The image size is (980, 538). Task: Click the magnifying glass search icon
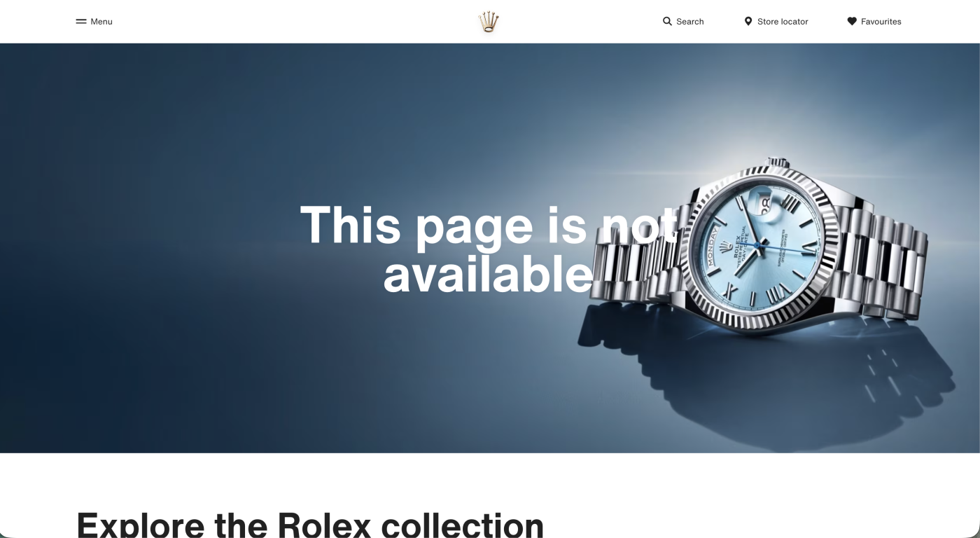click(x=667, y=22)
